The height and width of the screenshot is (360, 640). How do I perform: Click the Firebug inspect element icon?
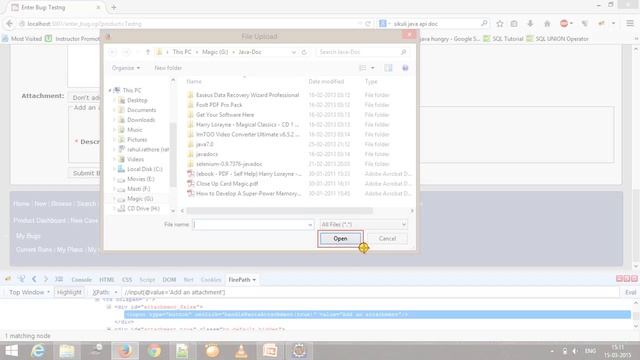[21, 279]
